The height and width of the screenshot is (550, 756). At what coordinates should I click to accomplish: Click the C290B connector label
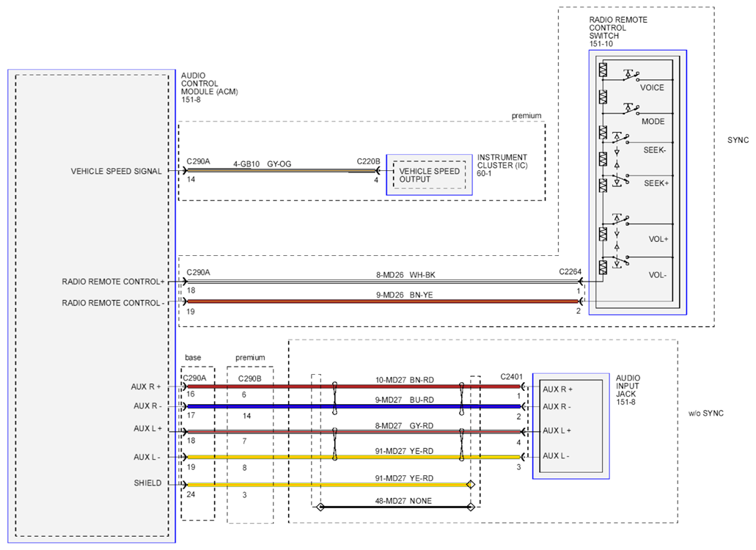pyautogui.click(x=250, y=378)
